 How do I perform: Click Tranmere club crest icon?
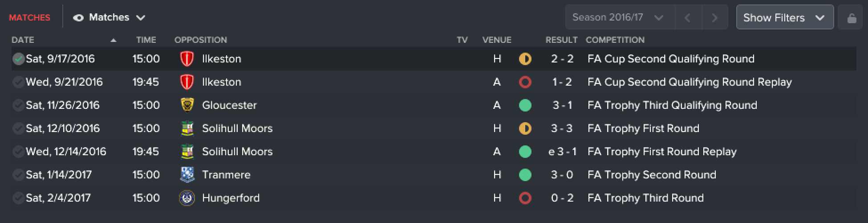[187, 175]
